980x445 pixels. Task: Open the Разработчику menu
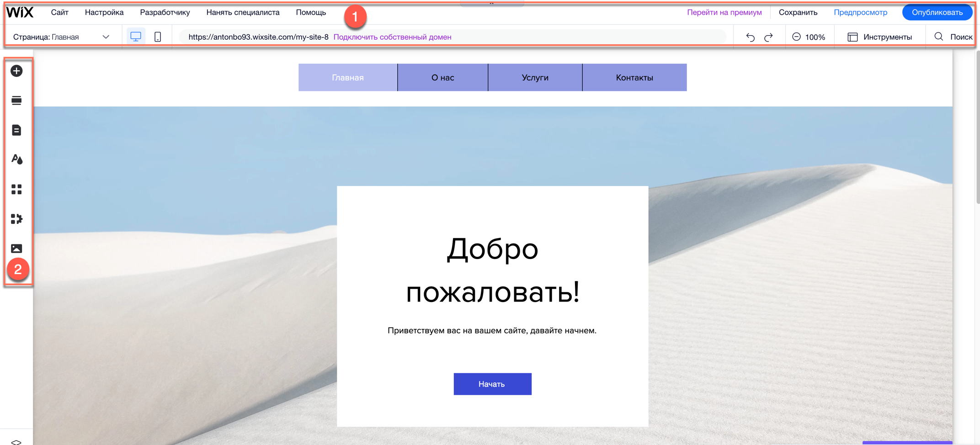[x=165, y=12]
